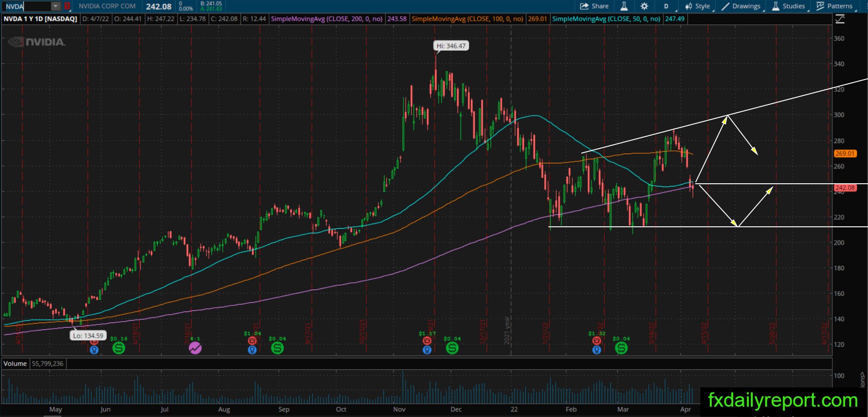Click the $1.04 red earnings phone icon
868x417 pixels.
(252, 341)
